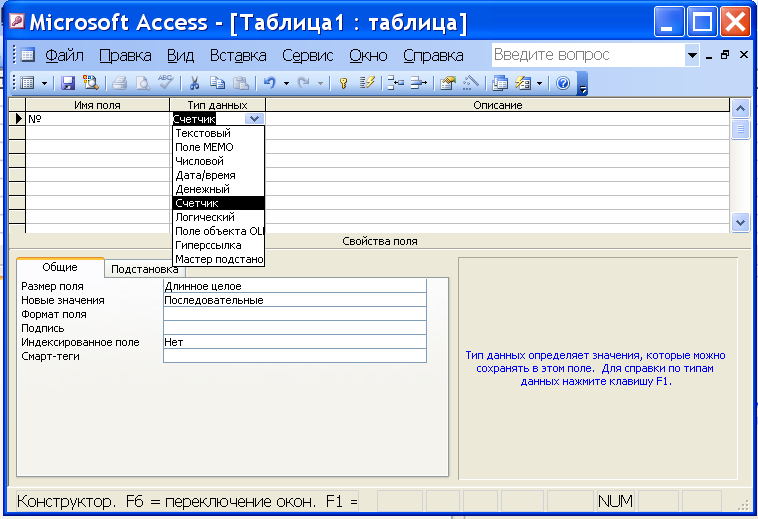Open the Правка menu
This screenshot has height=519, width=758.
tap(125, 56)
